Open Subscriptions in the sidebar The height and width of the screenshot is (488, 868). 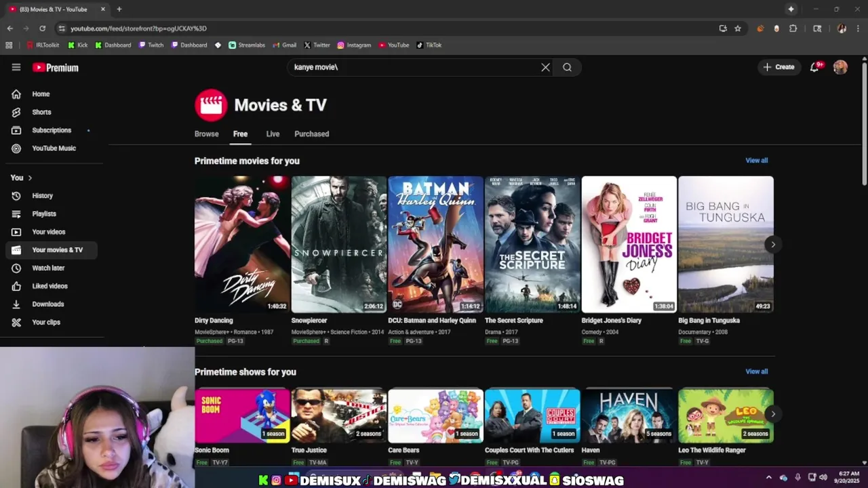tap(52, 130)
